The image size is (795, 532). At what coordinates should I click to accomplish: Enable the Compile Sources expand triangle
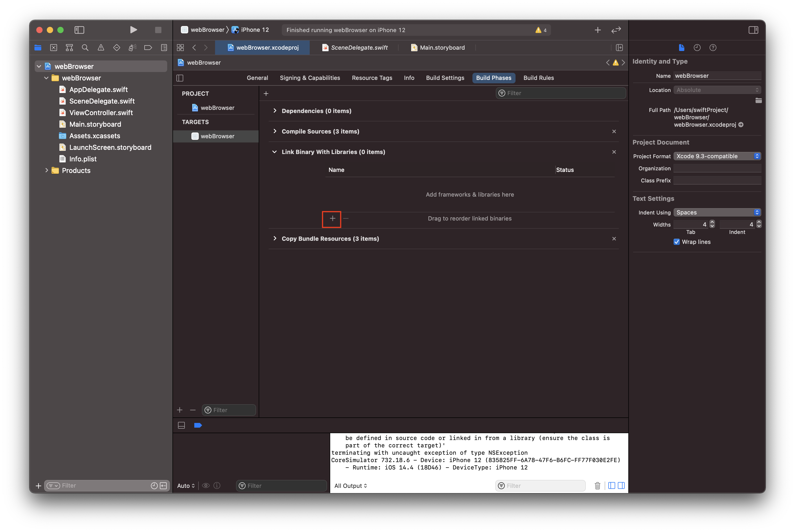[276, 131]
